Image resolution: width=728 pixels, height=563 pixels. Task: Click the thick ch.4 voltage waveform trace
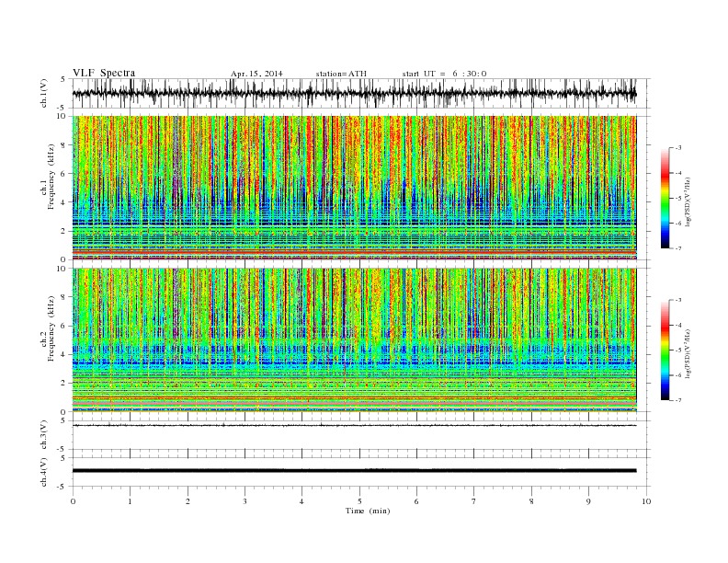coord(354,471)
